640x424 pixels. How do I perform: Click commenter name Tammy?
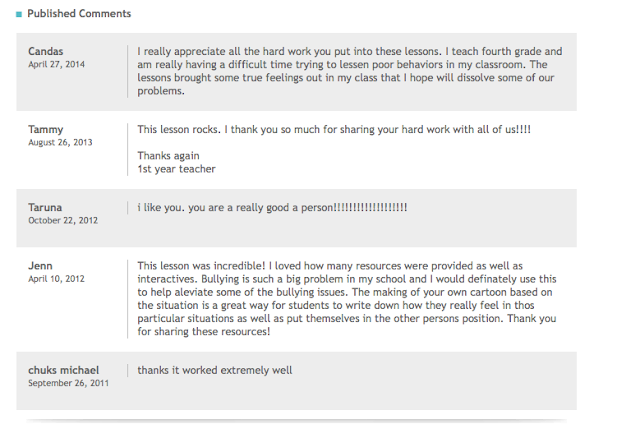[46, 129]
